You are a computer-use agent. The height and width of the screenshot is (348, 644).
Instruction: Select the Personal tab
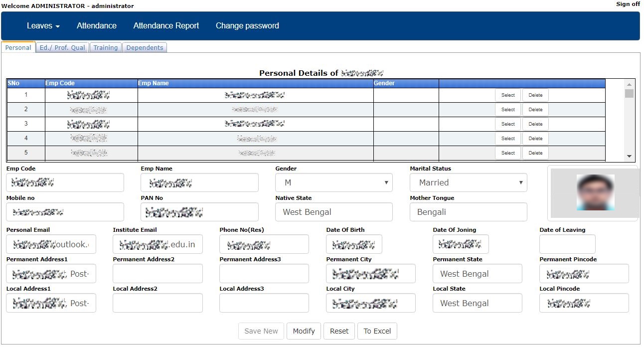click(x=18, y=47)
